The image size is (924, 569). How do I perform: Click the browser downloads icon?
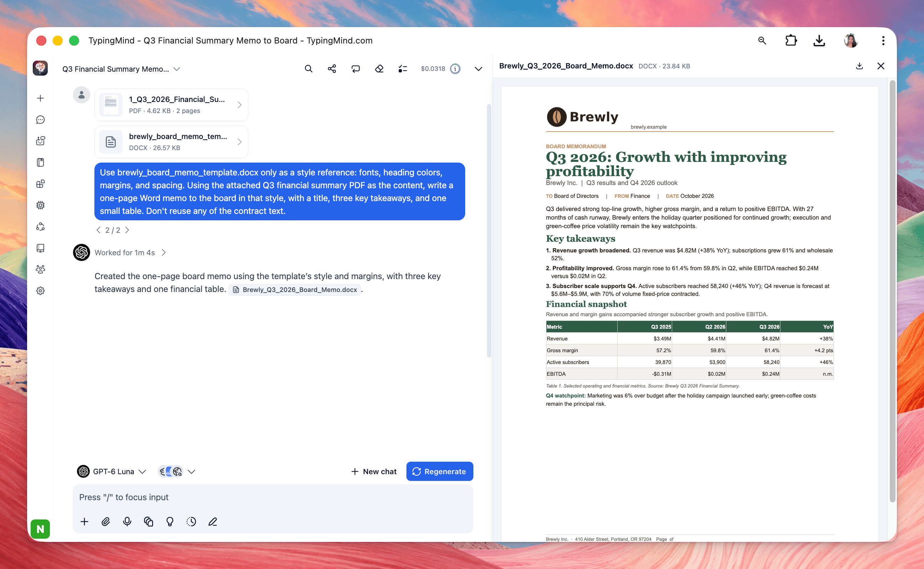click(819, 40)
